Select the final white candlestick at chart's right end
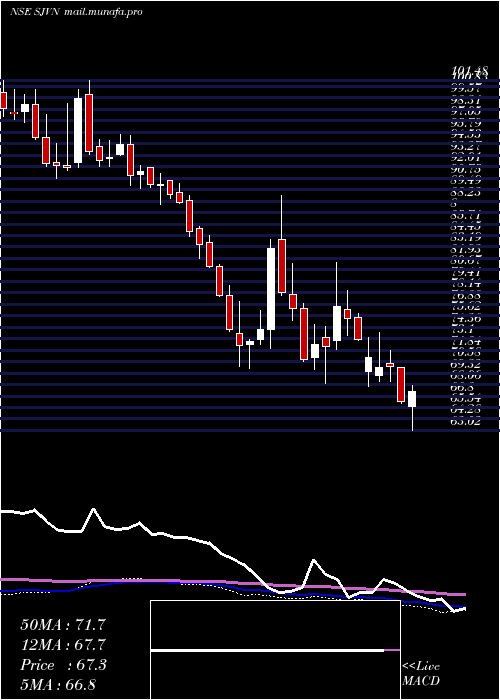The image size is (500, 700). [x=412, y=399]
